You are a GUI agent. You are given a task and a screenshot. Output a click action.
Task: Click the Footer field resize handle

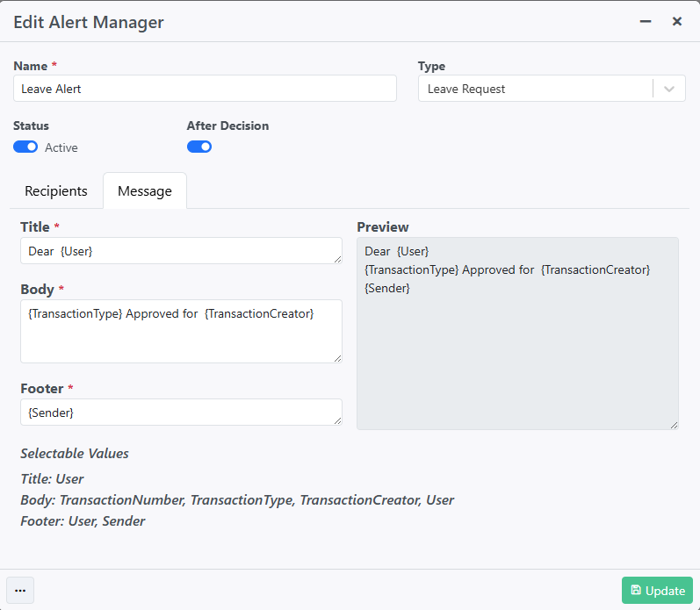[x=338, y=420]
